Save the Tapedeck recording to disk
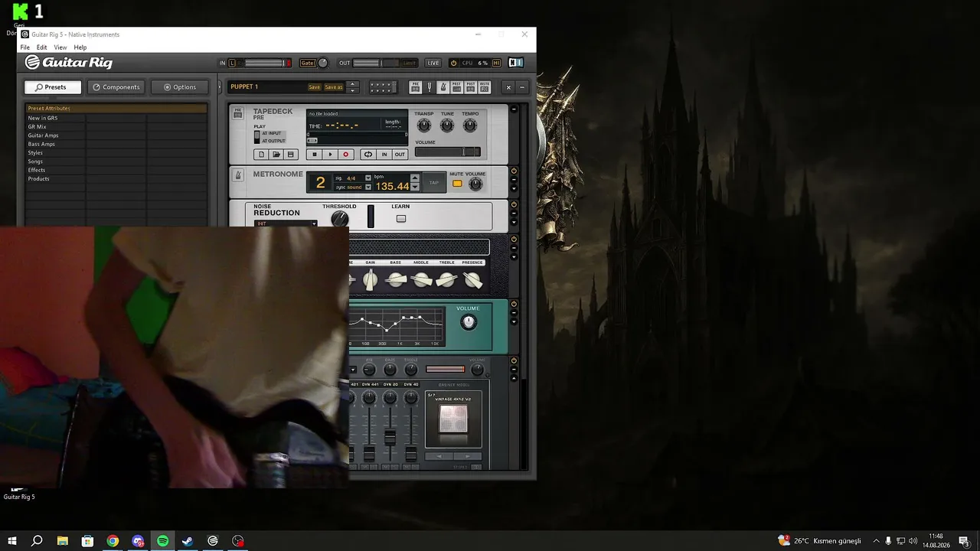Screen dimensions: 980x551 click(290, 155)
